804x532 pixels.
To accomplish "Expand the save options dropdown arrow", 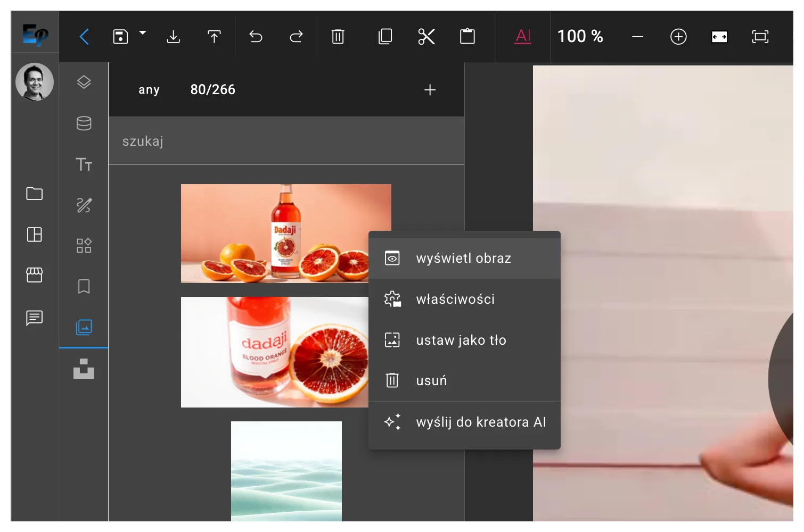I will pyautogui.click(x=143, y=33).
